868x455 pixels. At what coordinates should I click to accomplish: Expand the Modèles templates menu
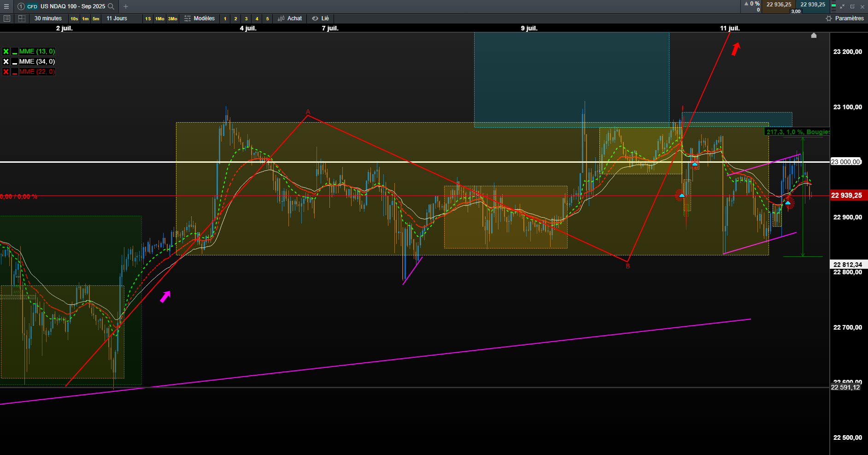click(x=199, y=18)
